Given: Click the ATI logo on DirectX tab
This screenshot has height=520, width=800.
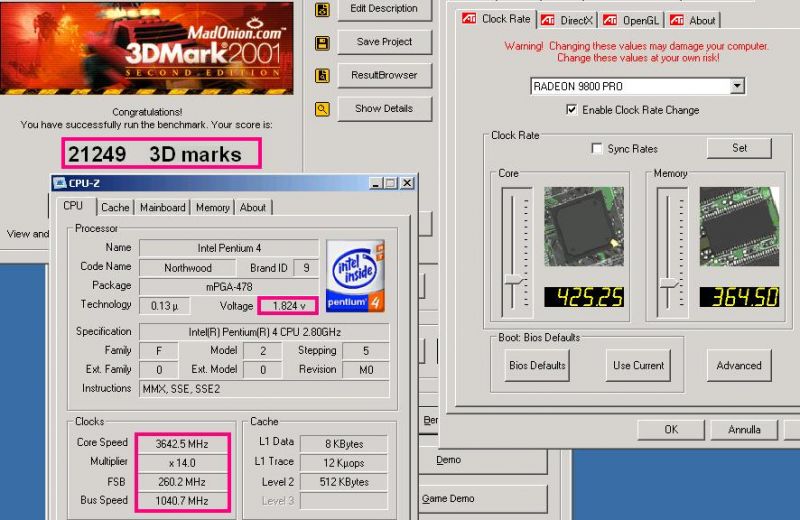Looking at the screenshot, I should click(x=547, y=20).
